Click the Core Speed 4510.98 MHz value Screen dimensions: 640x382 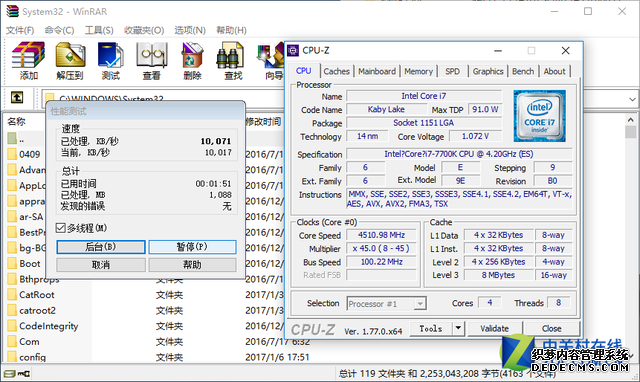click(x=381, y=235)
